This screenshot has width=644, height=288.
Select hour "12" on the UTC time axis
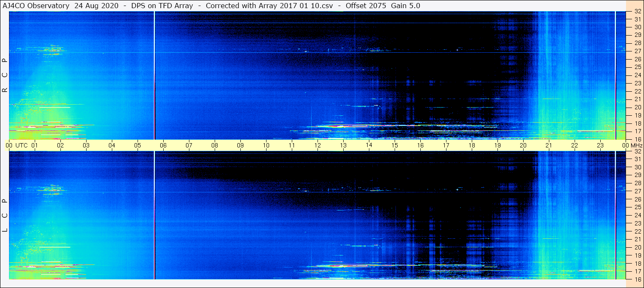click(x=318, y=145)
